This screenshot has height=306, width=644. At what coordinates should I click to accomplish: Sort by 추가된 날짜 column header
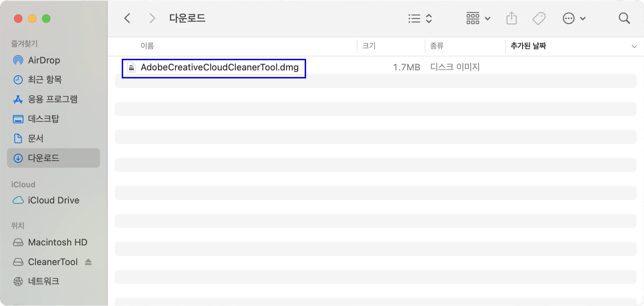coord(528,46)
